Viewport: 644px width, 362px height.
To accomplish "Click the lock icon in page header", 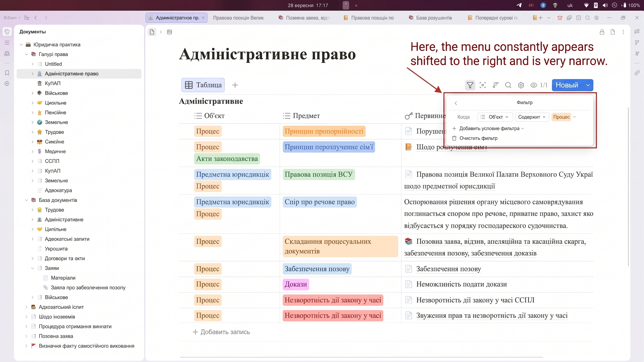I will 602,32.
